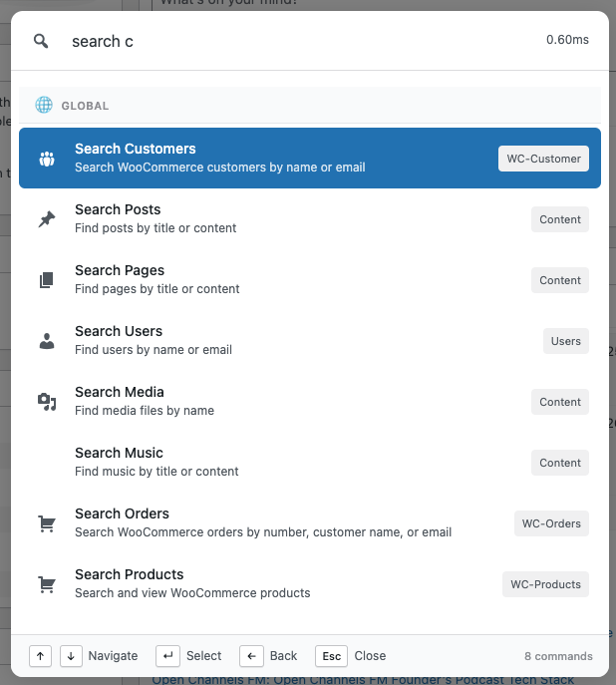
Task: Click the up arrow navigate key
Action: coord(41,655)
